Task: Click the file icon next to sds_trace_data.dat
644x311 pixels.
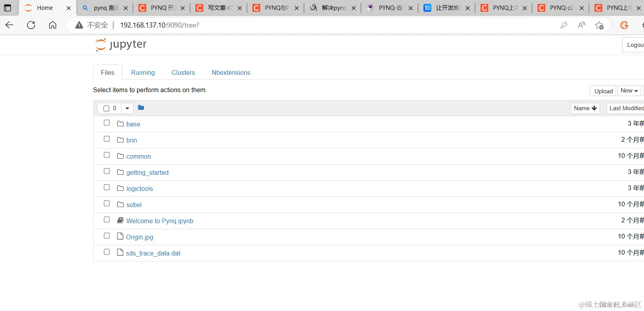Action: tap(120, 252)
